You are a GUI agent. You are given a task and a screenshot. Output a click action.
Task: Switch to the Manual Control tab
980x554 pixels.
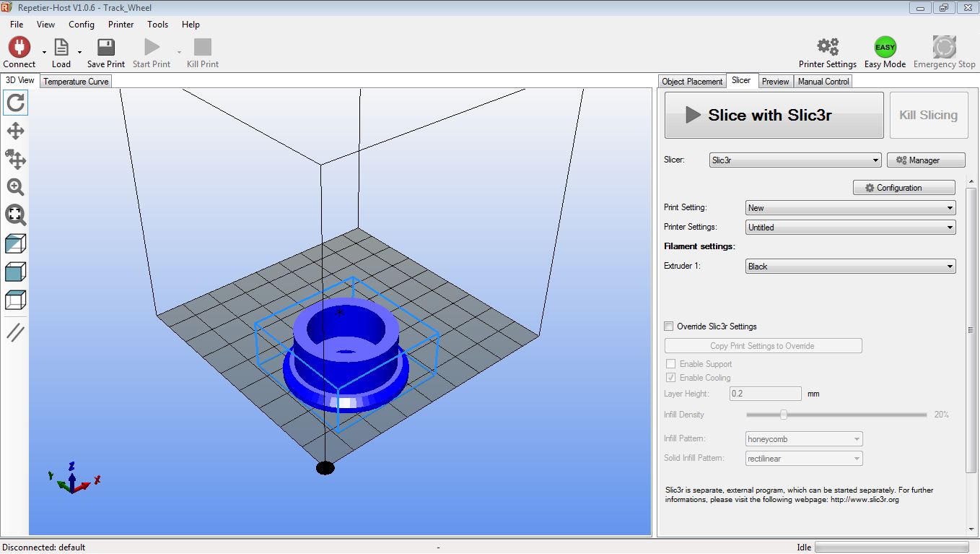coord(823,82)
